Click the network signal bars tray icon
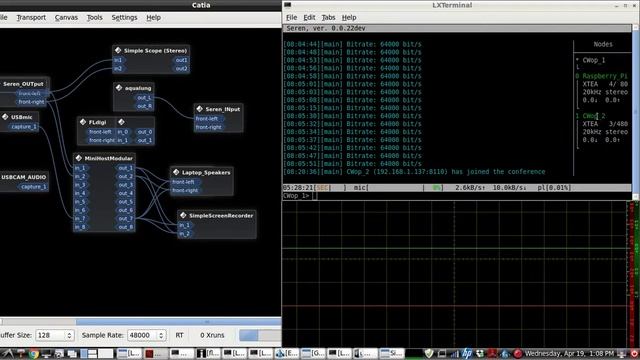The width and height of the screenshot is (640, 360). (x=454, y=354)
